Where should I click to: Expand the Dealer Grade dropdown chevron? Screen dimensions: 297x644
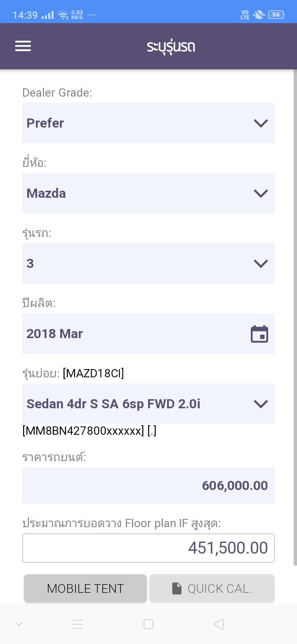pyautogui.click(x=261, y=123)
